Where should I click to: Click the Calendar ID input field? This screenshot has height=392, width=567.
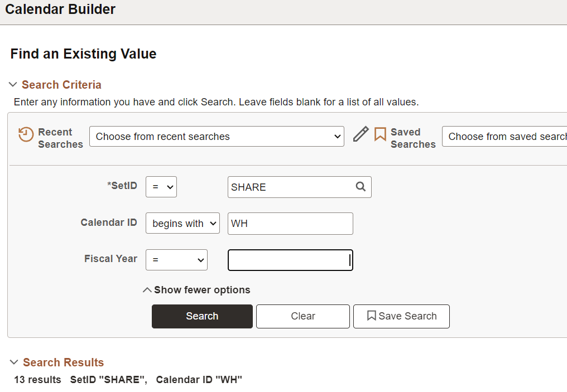(x=290, y=224)
